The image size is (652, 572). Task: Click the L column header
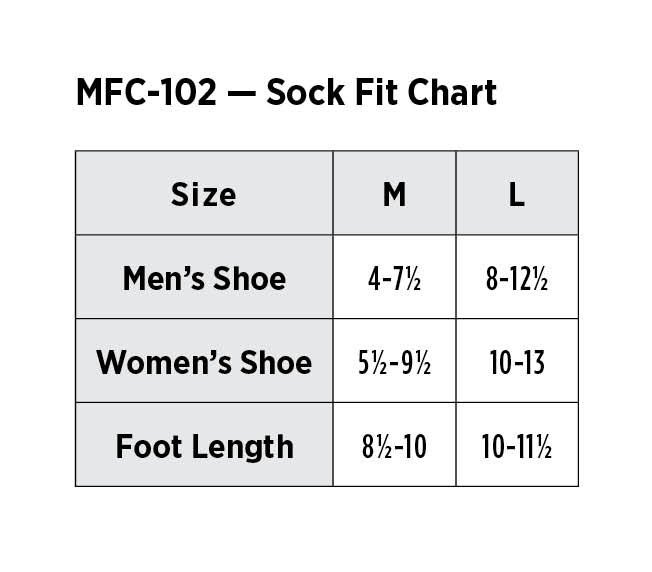point(517,193)
